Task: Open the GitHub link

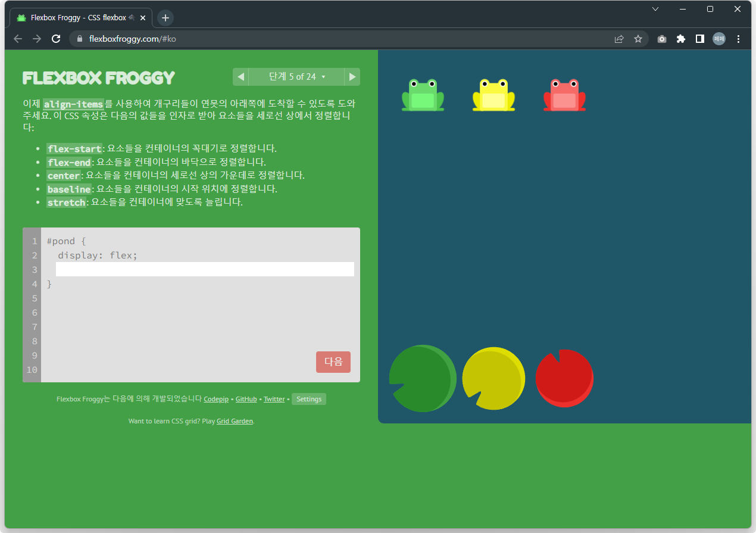Action: [246, 400]
